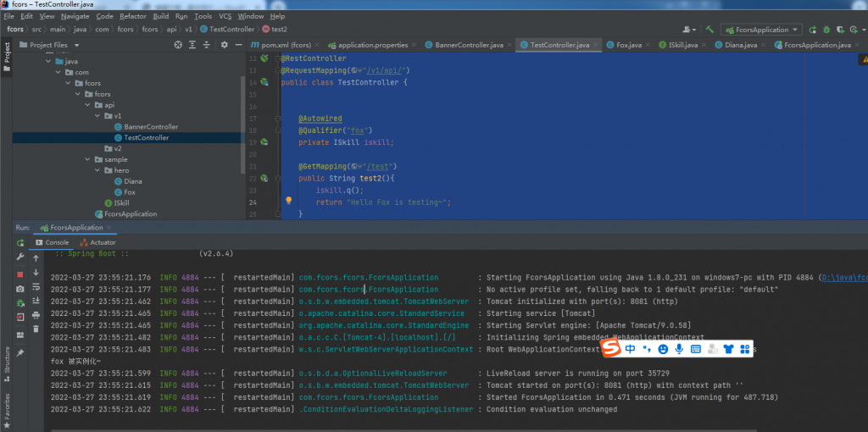Click the rerun icon in Run panel

point(20,243)
